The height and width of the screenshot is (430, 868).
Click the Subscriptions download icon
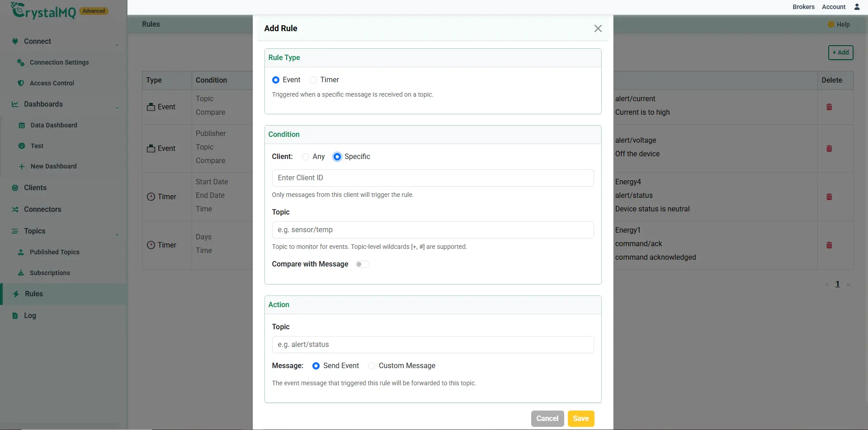click(21, 273)
